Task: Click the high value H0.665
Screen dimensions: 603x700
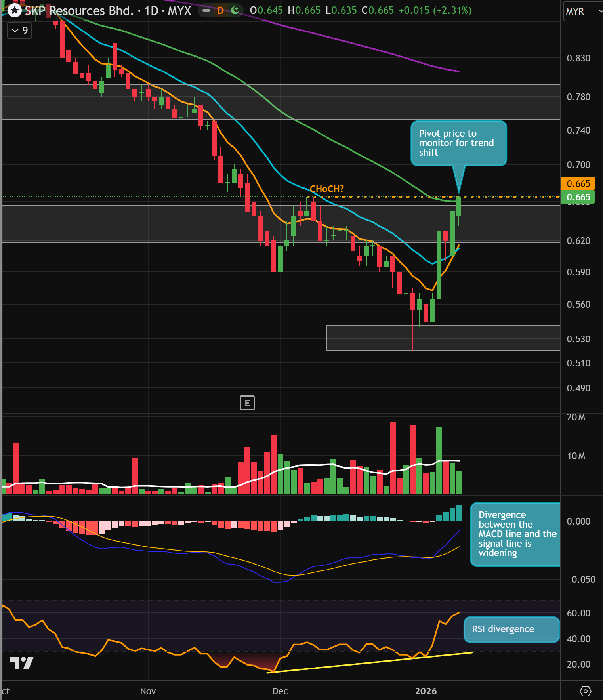Action: pos(304,10)
